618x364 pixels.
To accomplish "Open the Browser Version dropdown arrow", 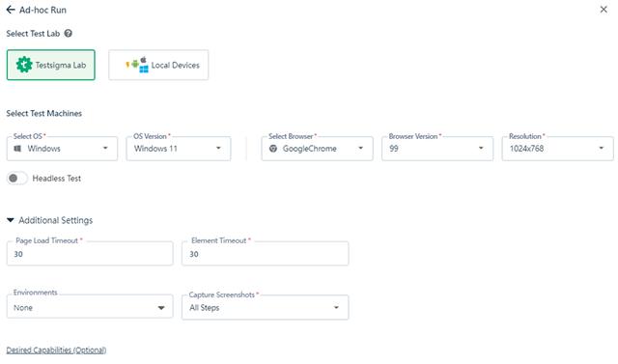I will tap(481, 148).
